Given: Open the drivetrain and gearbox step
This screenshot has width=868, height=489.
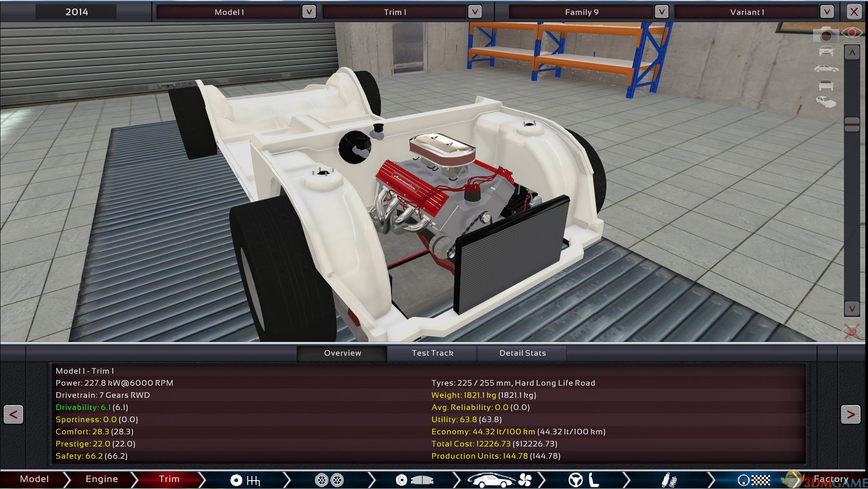Looking at the screenshot, I should click(245, 480).
